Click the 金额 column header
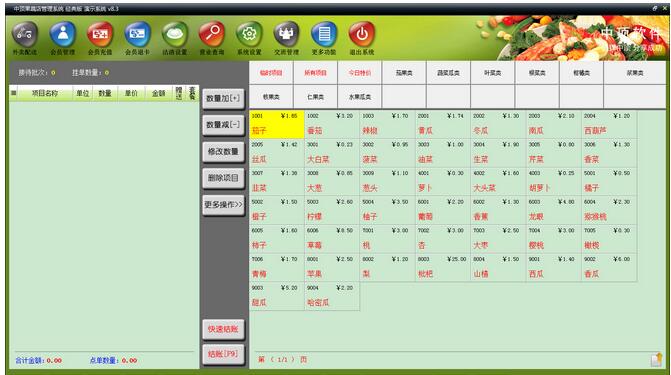 (159, 93)
